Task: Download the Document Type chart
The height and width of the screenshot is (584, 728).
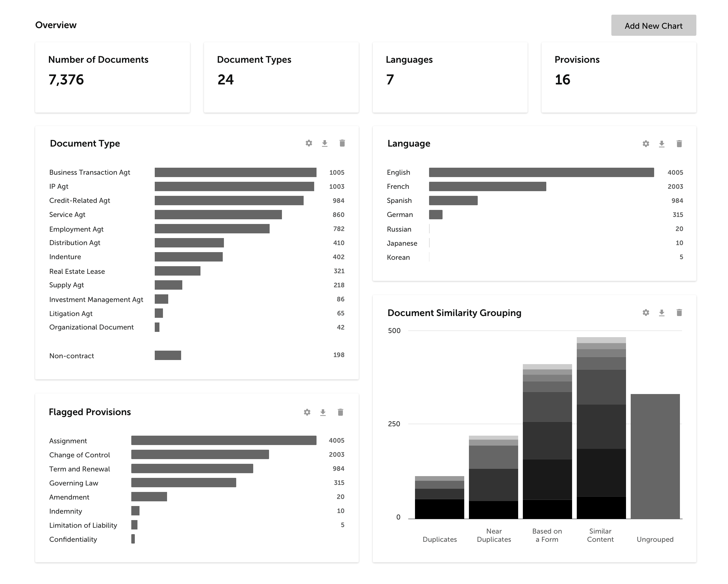Action: 324,143
